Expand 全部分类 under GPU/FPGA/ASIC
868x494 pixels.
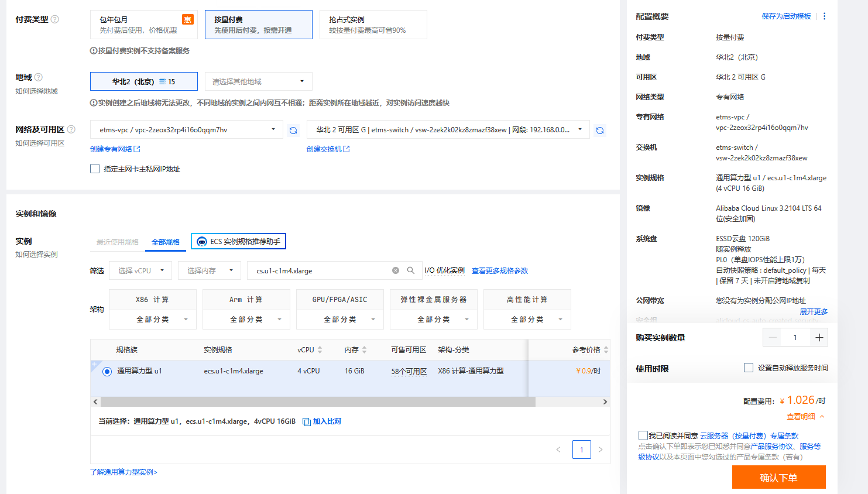(340, 320)
